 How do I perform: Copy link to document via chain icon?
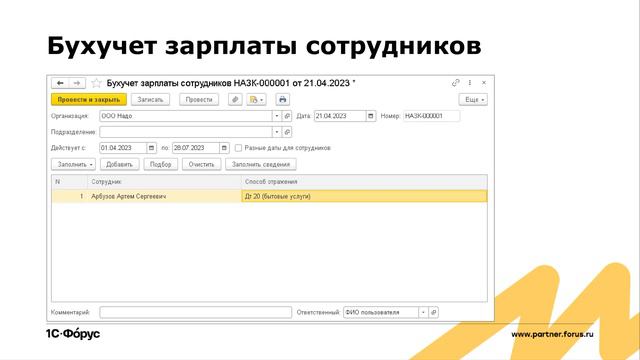click(456, 83)
